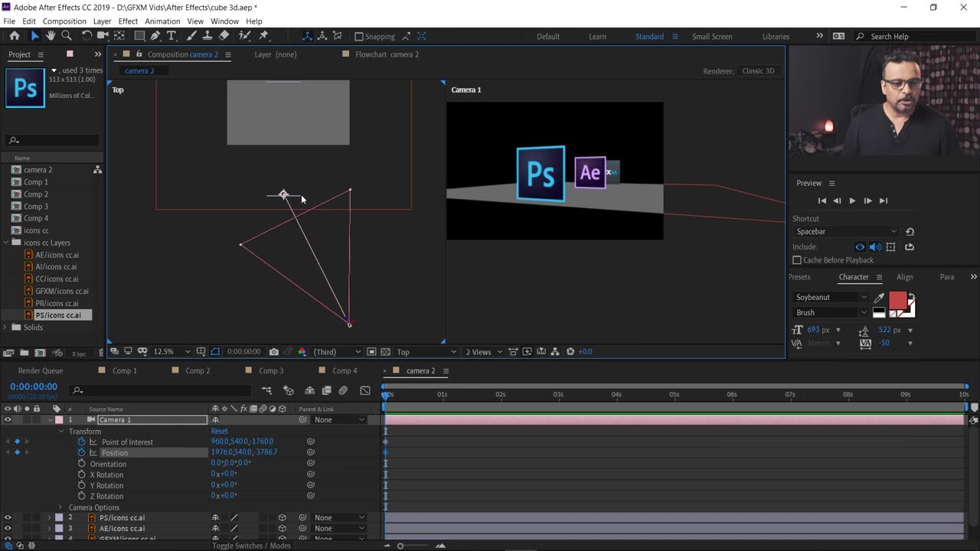980x551 pixels.
Task: Select the Unified Camera tool
Action: click(x=103, y=36)
